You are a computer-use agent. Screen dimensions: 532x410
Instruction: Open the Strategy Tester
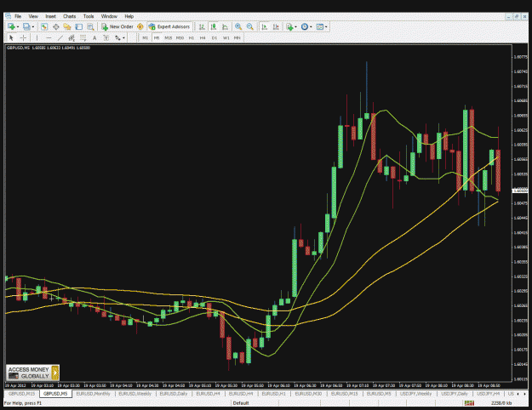[90, 26]
